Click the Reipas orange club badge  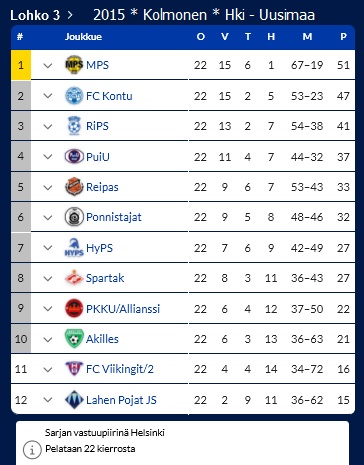74,187
